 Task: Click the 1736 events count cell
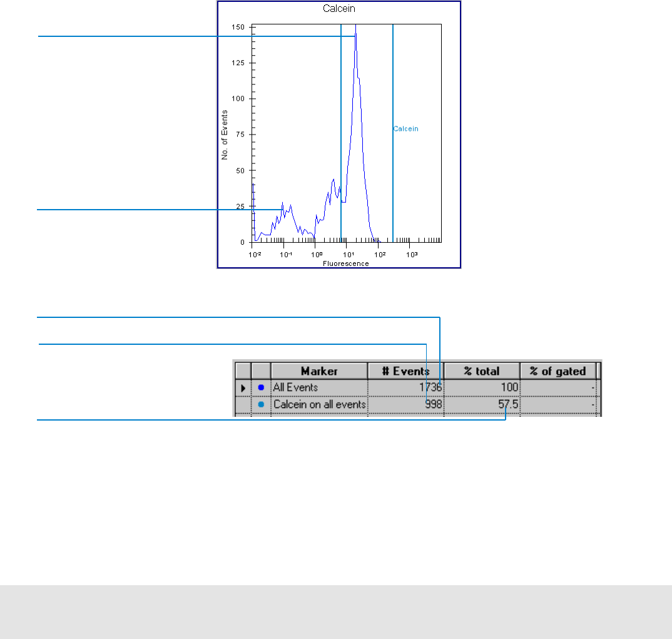click(406, 387)
